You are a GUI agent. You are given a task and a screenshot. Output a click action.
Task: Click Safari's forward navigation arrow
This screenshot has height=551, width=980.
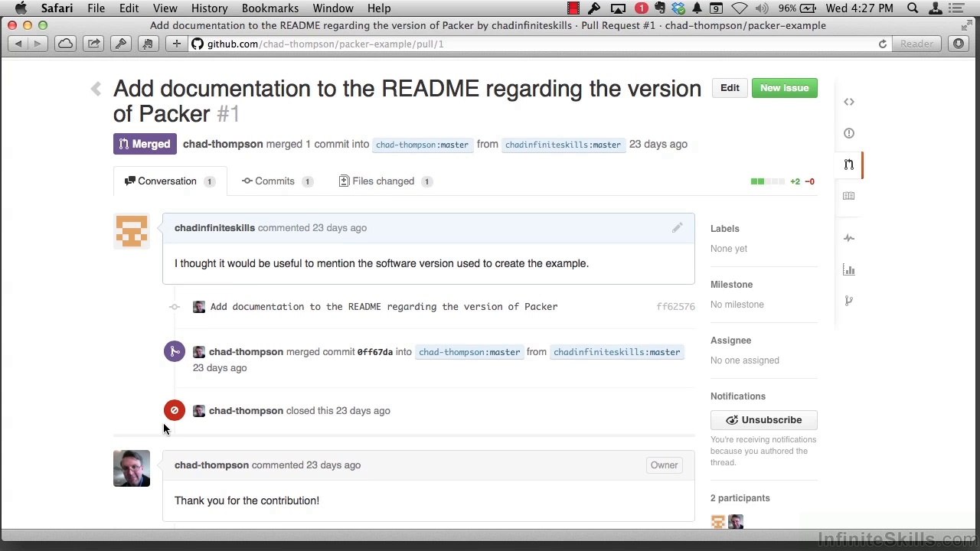tap(37, 44)
